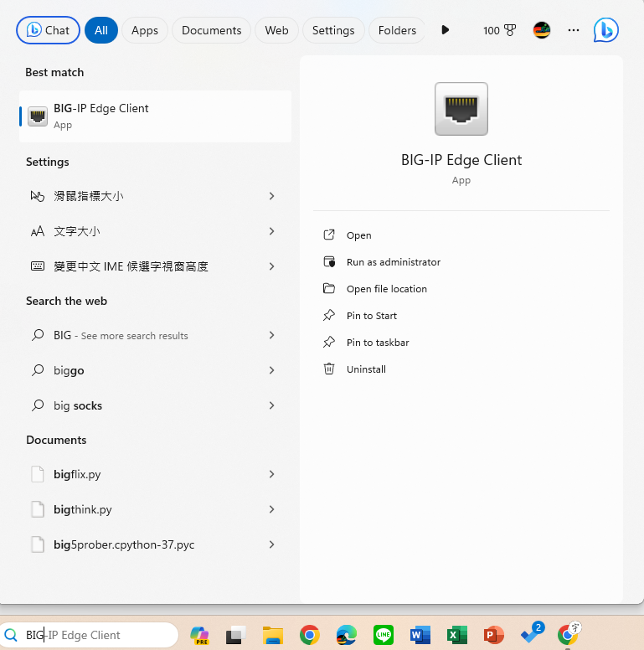Viewport: 644px width, 650px height.
Task: Click the search magnifier icon in taskbar
Action: point(11,635)
